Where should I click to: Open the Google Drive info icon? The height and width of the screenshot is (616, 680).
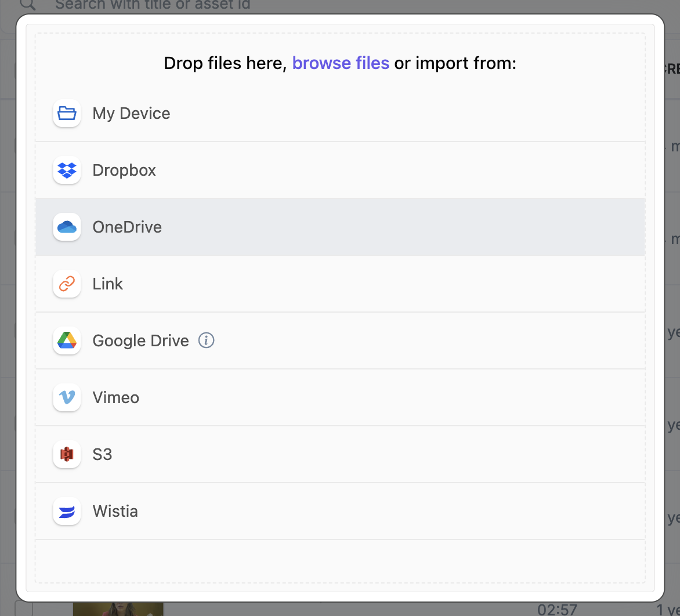coord(207,340)
